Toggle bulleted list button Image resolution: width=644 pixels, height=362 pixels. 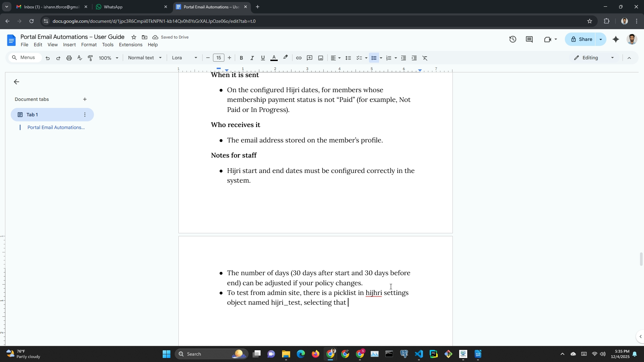click(374, 58)
